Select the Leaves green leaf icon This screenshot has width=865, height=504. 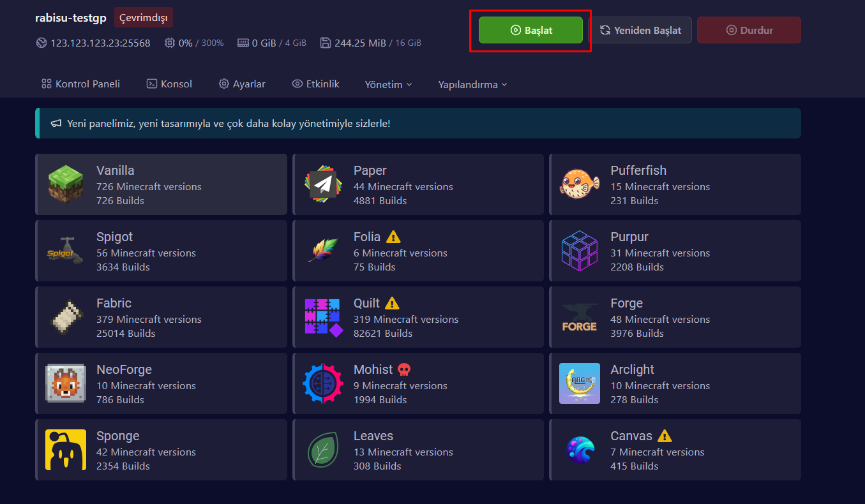323,450
